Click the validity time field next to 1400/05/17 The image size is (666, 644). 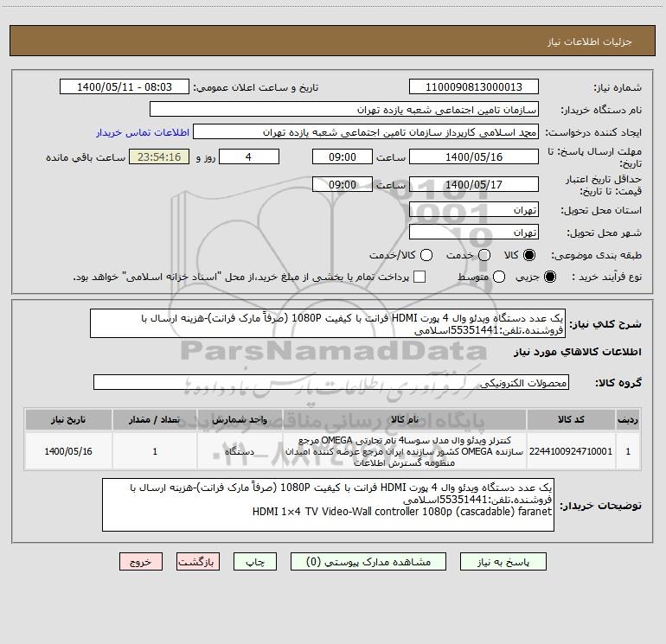343,184
